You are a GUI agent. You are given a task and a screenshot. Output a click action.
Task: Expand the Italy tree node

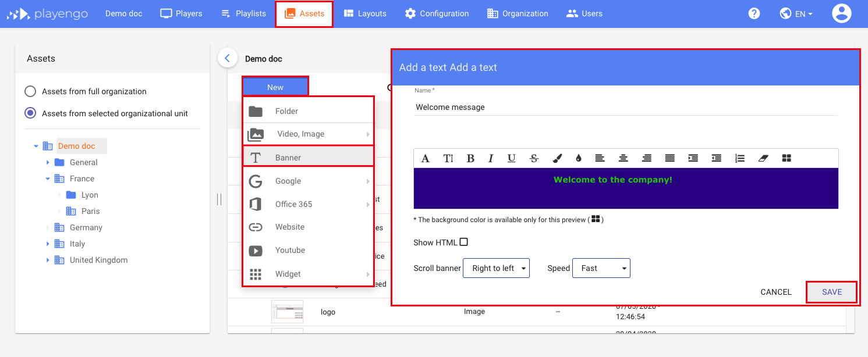tap(48, 244)
